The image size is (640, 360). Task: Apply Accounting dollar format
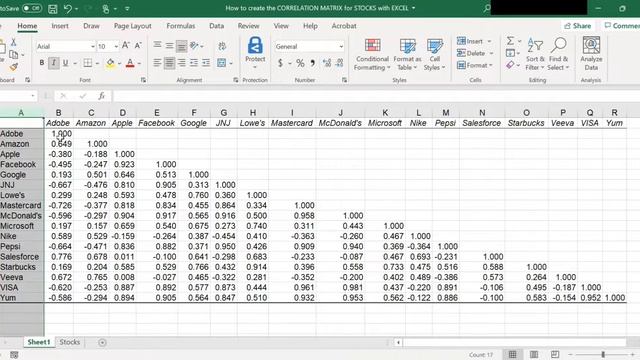tap(280, 63)
